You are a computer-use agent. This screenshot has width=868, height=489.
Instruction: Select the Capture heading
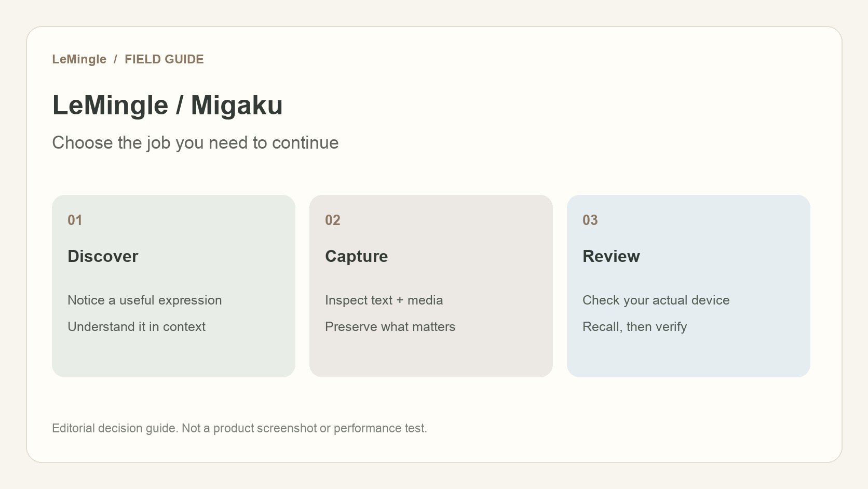point(356,256)
